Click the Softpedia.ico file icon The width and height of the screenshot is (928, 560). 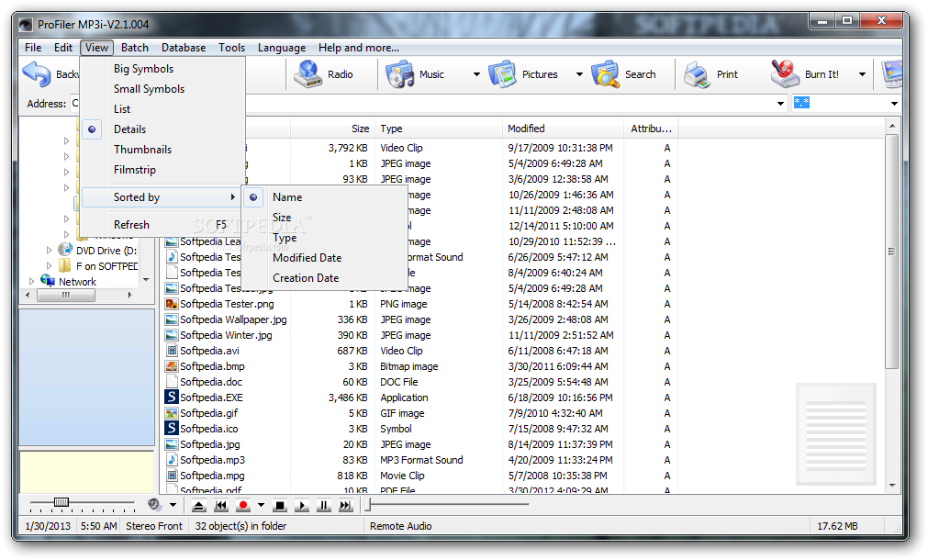(172, 428)
